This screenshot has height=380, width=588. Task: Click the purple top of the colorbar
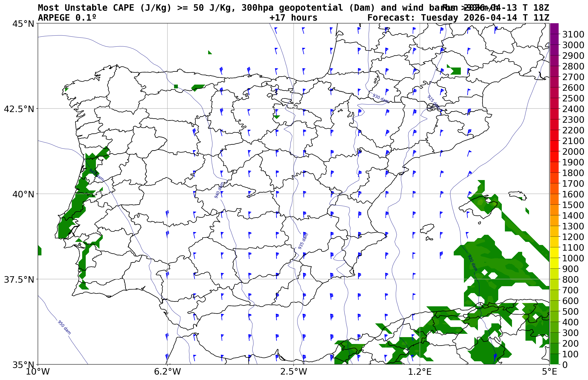tap(554, 27)
